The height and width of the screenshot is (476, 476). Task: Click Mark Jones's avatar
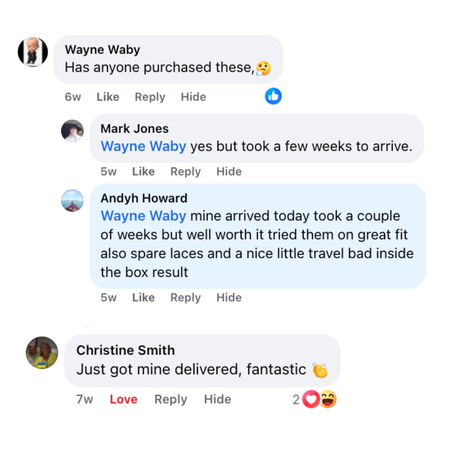point(72,131)
